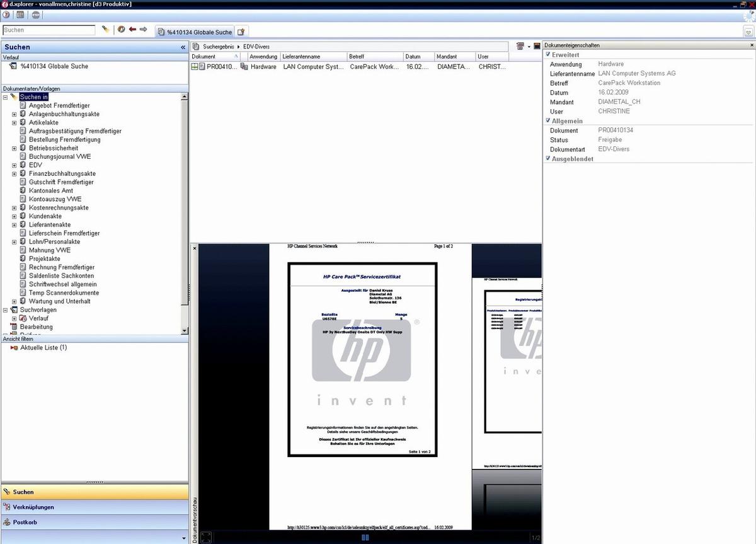Switch to %410134 Globale Suche tab

[194, 32]
